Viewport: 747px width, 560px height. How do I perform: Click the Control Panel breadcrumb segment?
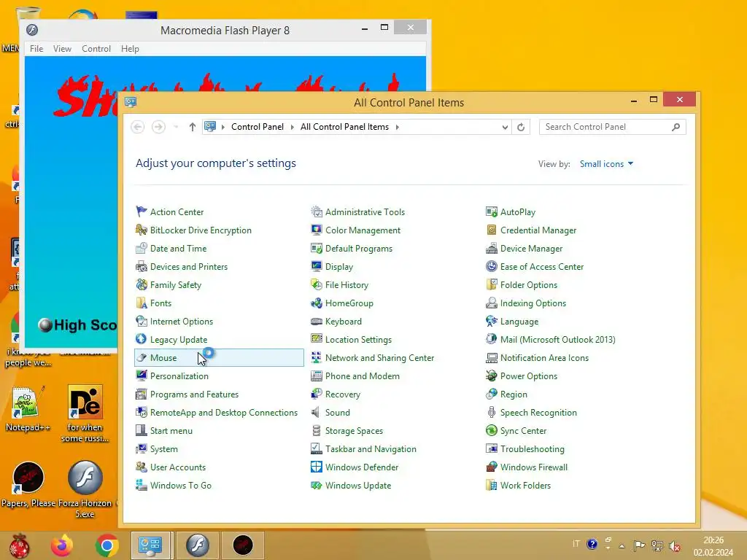pos(258,127)
